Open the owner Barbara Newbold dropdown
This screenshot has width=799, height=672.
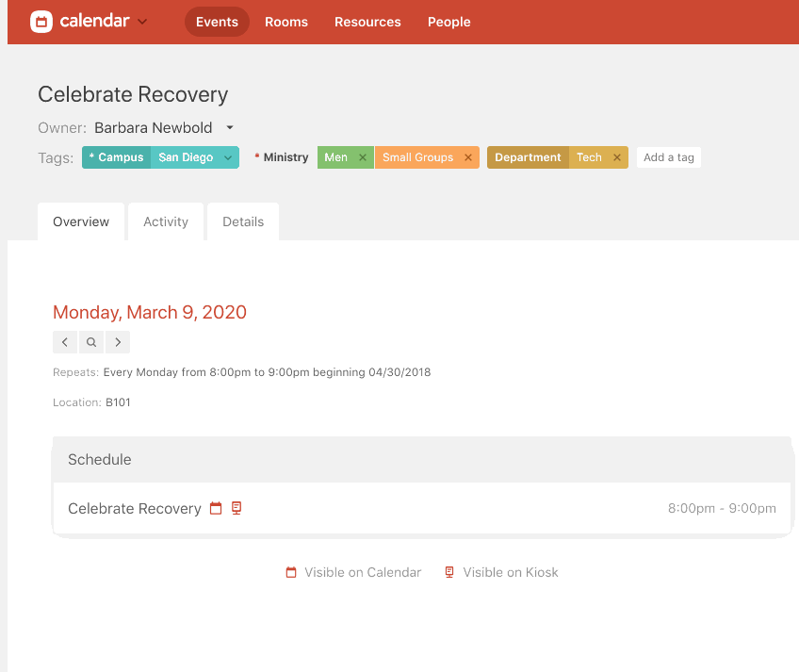pyautogui.click(x=230, y=128)
